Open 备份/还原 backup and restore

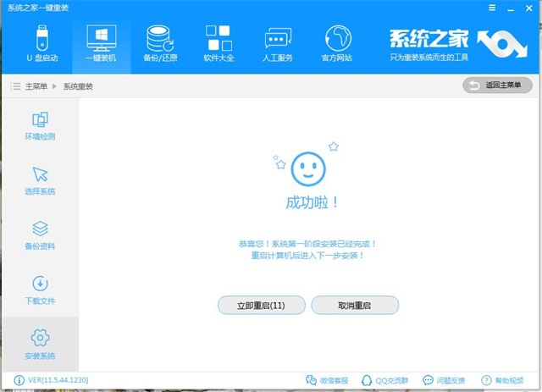click(x=159, y=45)
